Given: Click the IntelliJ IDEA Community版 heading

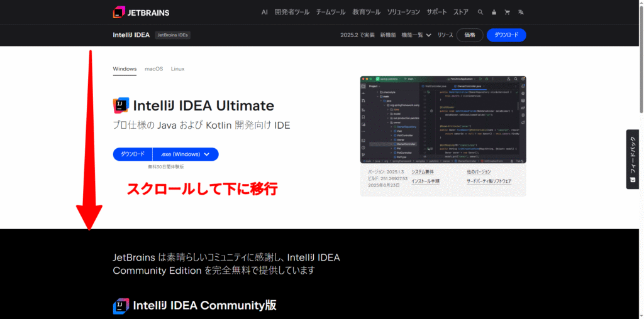Looking at the screenshot, I should pyautogui.click(x=204, y=305).
